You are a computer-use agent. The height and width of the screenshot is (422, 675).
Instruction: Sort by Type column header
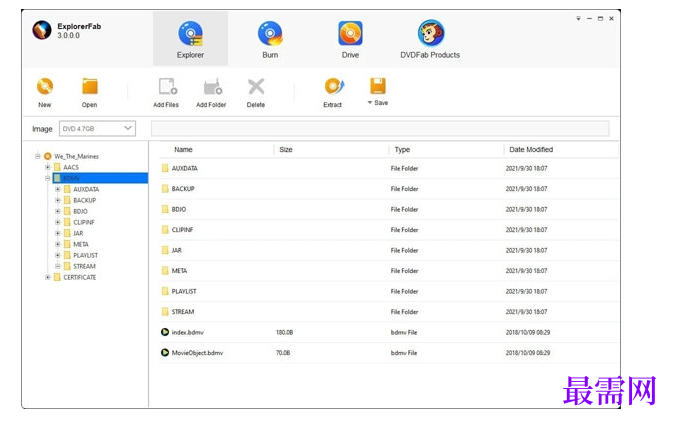pos(402,149)
